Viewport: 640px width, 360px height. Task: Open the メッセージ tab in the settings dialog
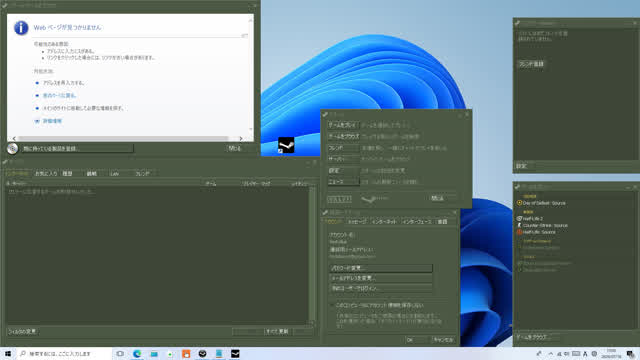point(357,222)
